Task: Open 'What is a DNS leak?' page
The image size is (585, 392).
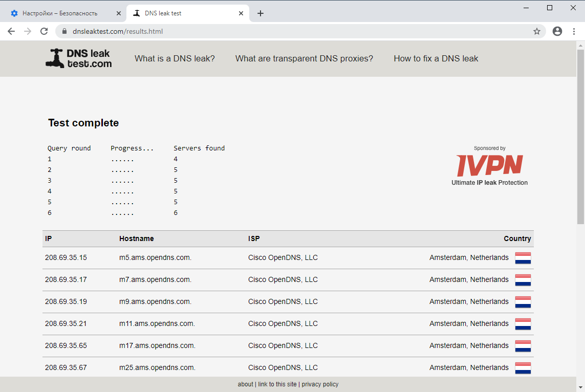Action: [175, 58]
